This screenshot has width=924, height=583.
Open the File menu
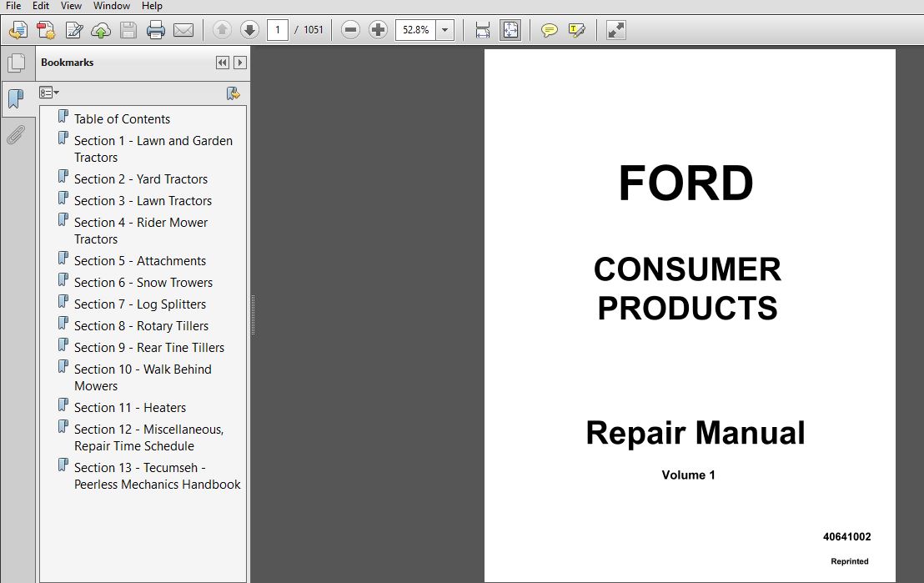(x=13, y=6)
